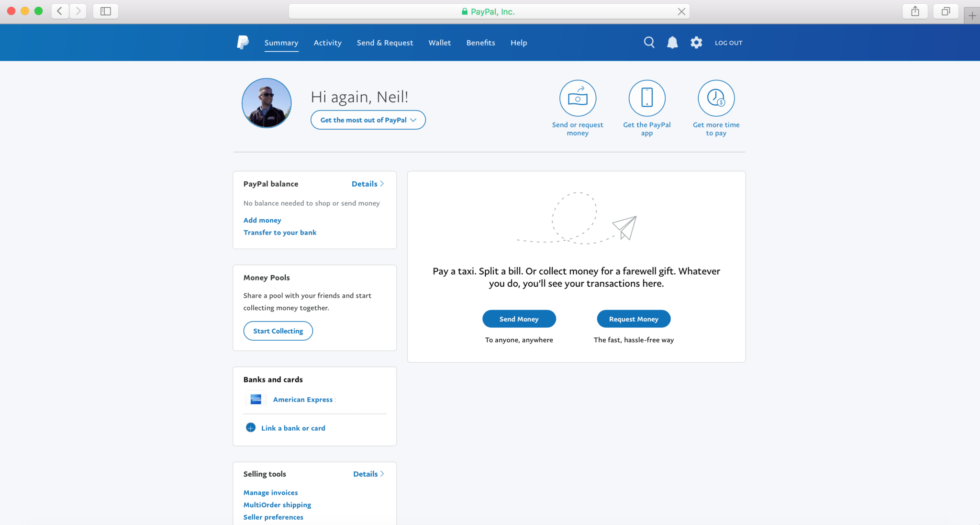Click the 'Banks and cards' heading
980x525 pixels.
tap(273, 380)
